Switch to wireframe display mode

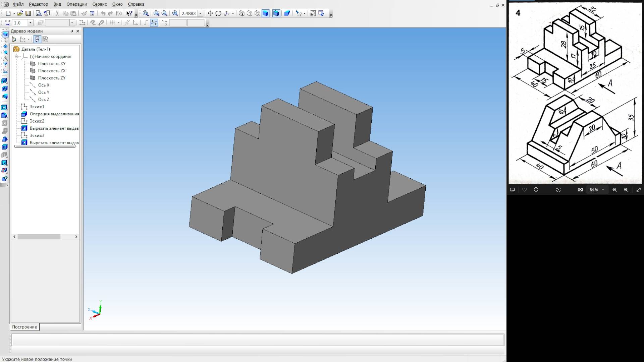click(x=241, y=13)
